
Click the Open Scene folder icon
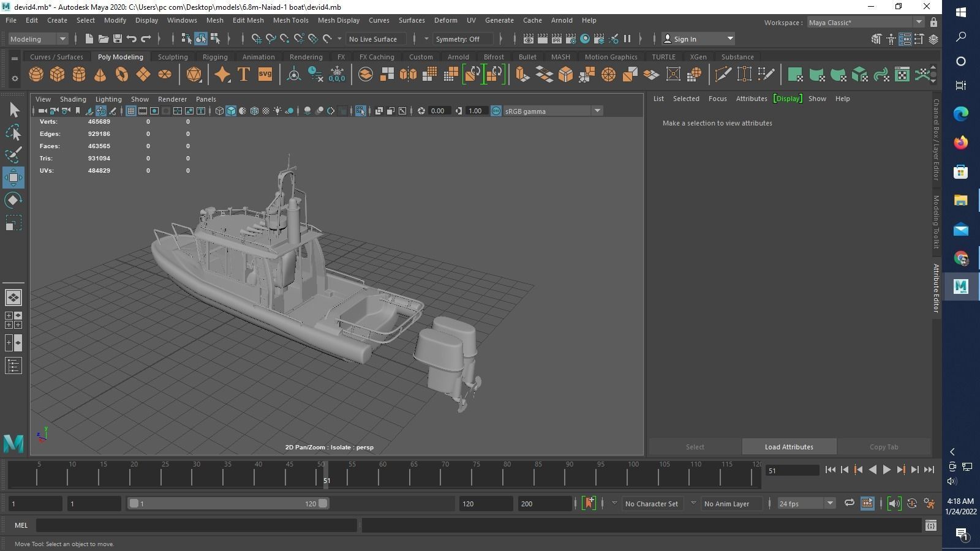[103, 39]
